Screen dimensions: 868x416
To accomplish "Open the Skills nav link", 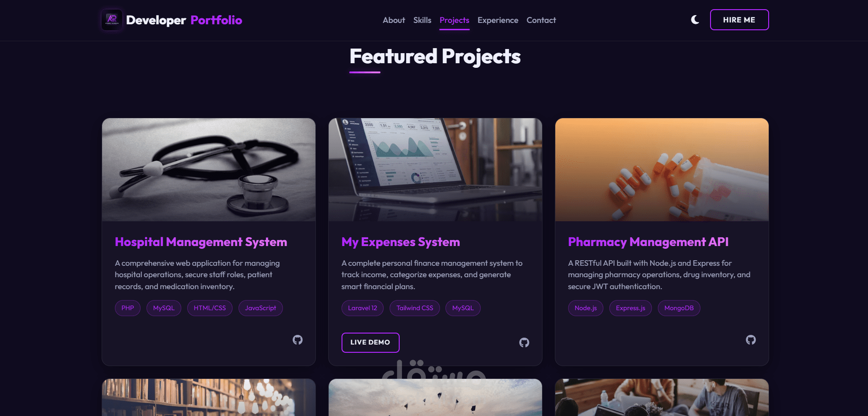I will [422, 20].
